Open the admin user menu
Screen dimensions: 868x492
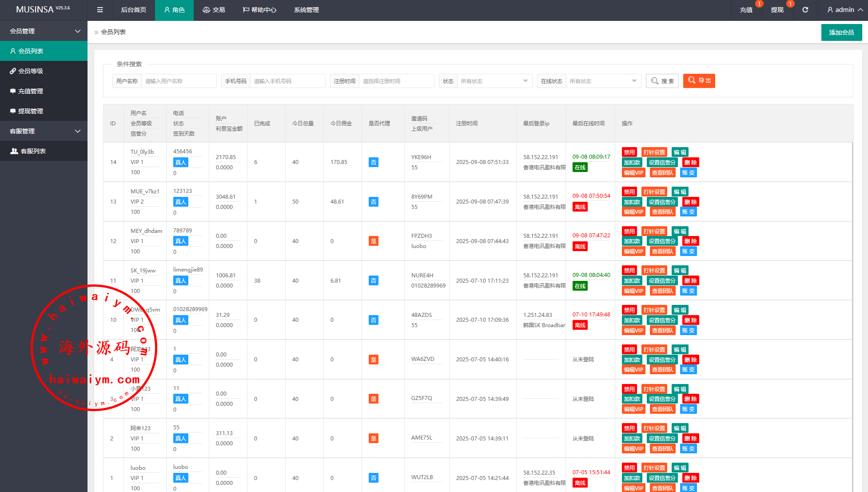click(844, 10)
